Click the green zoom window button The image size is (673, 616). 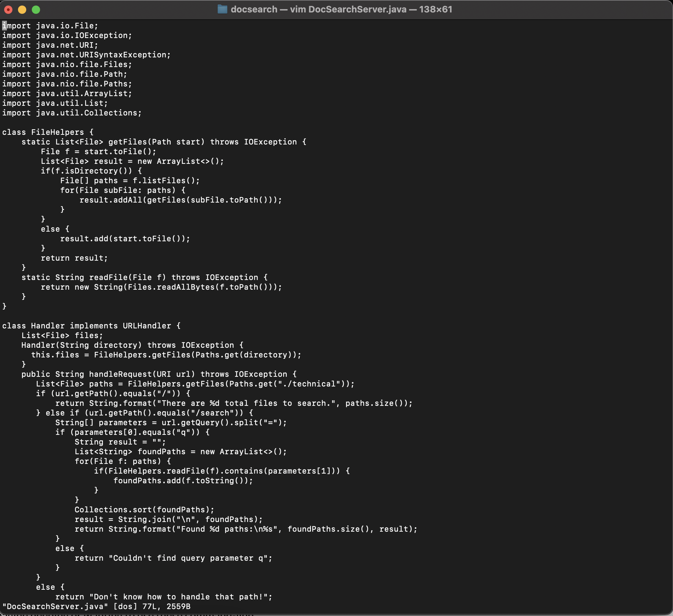coord(36,10)
